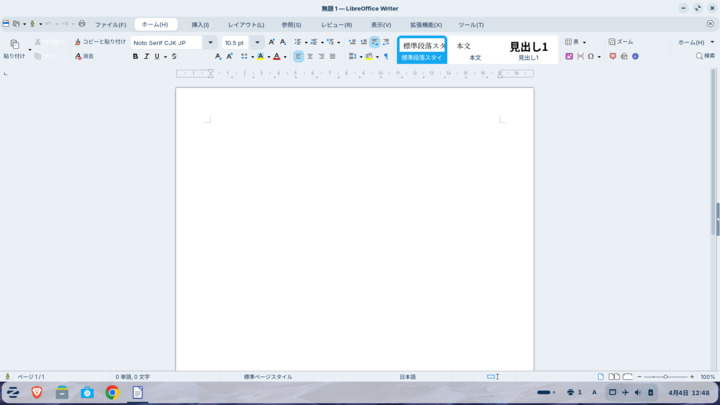This screenshot has height=405, width=720.
Task: Switch to the ツール(T) tab
Action: click(471, 25)
